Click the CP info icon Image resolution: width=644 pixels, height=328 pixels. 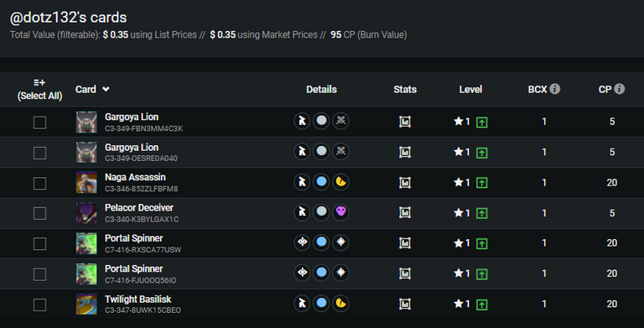(620, 89)
